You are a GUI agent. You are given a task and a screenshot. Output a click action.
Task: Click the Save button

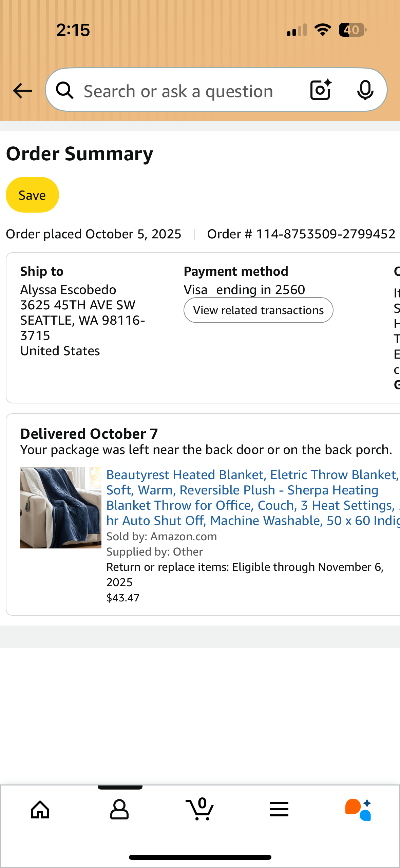[x=32, y=195]
